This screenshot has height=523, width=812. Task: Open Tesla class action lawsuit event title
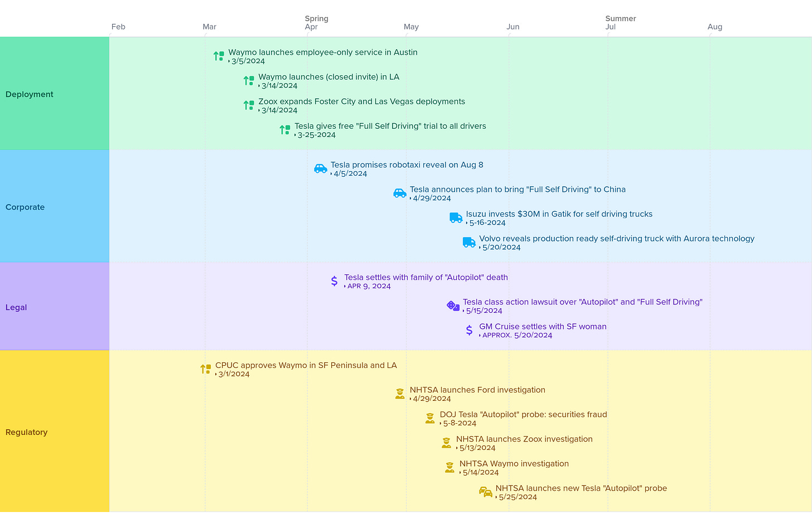pos(583,302)
